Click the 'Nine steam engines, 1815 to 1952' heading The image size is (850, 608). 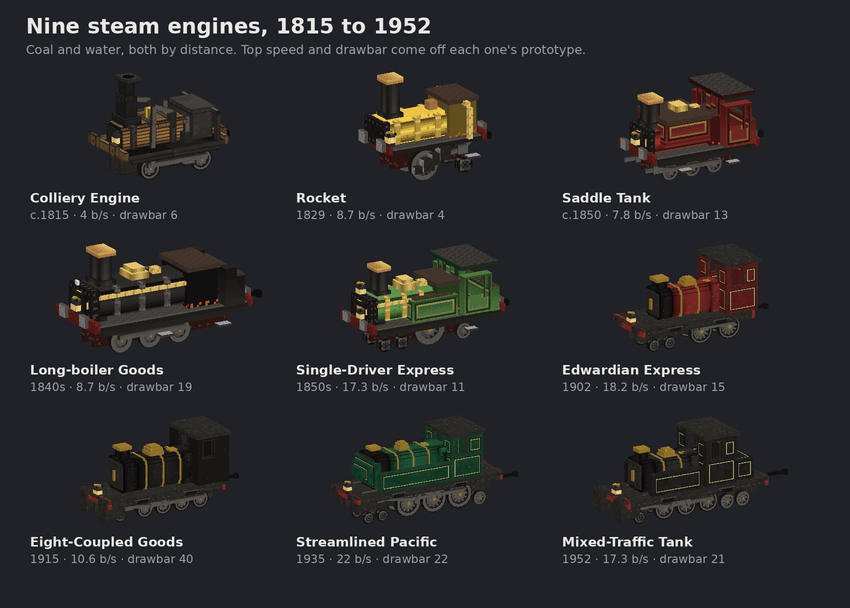pyautogui.click(x=228, y=26)
